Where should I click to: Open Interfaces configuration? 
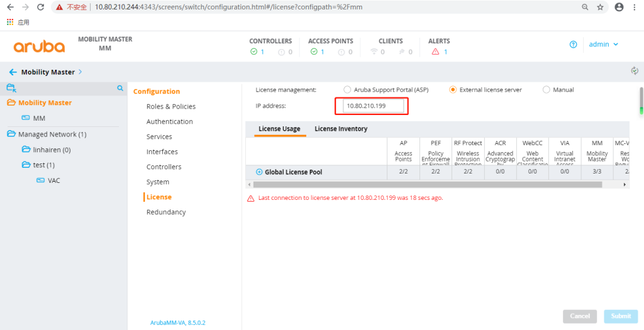[x=162, y=152]
